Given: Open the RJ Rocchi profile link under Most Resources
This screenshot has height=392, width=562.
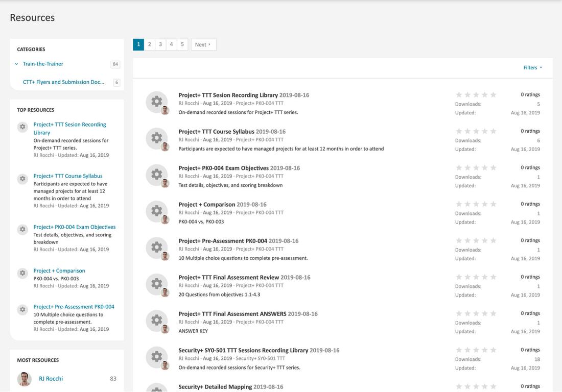Looking at the screenshot, I should pyautogui.click(x=51, y=378).
